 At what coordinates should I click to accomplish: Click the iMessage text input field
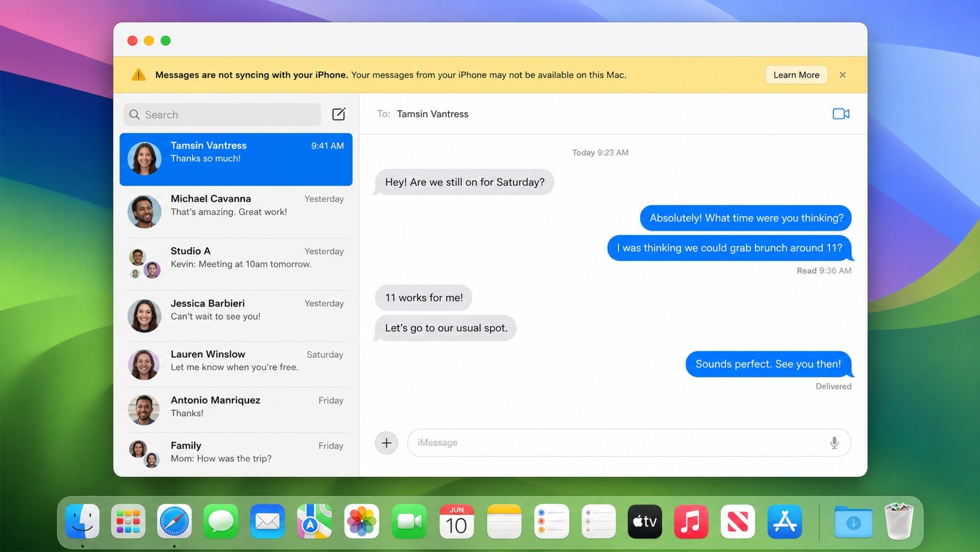click(x=629, y=443)
